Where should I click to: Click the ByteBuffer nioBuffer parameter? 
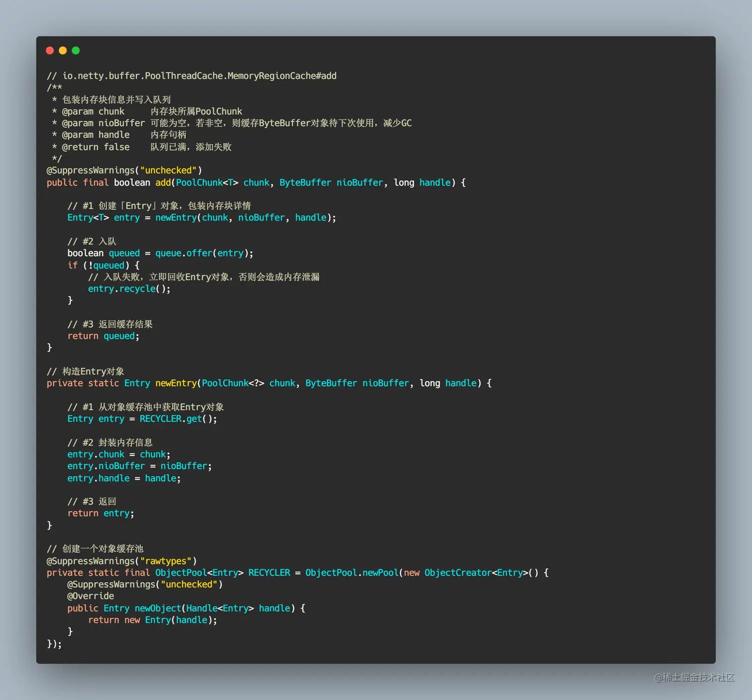point(332,182)
